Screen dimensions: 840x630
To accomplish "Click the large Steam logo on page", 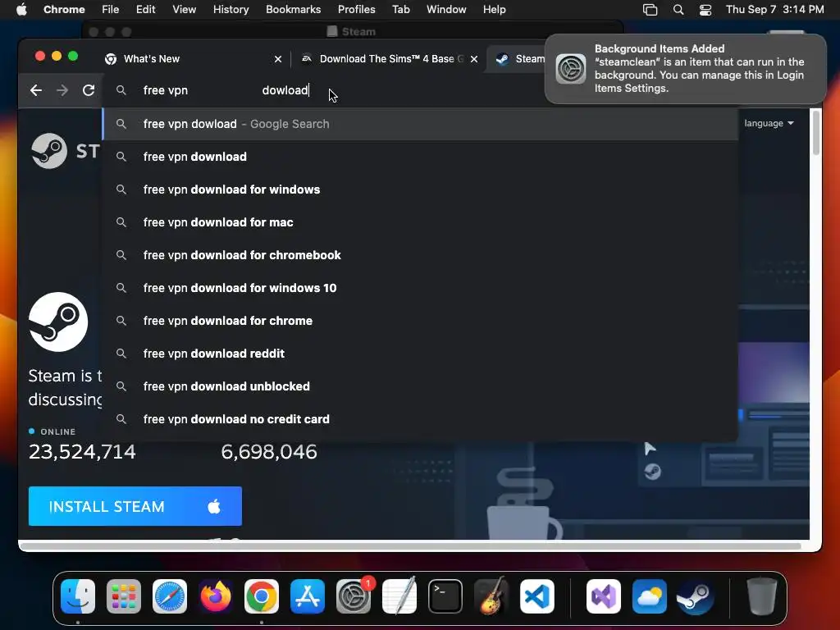I will [58, 322].
